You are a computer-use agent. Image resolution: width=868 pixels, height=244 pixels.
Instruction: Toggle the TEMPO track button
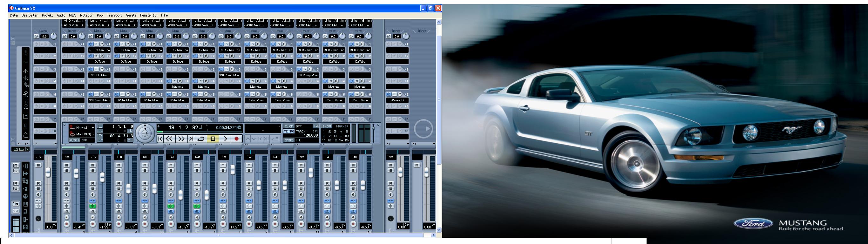click(289, 132)
